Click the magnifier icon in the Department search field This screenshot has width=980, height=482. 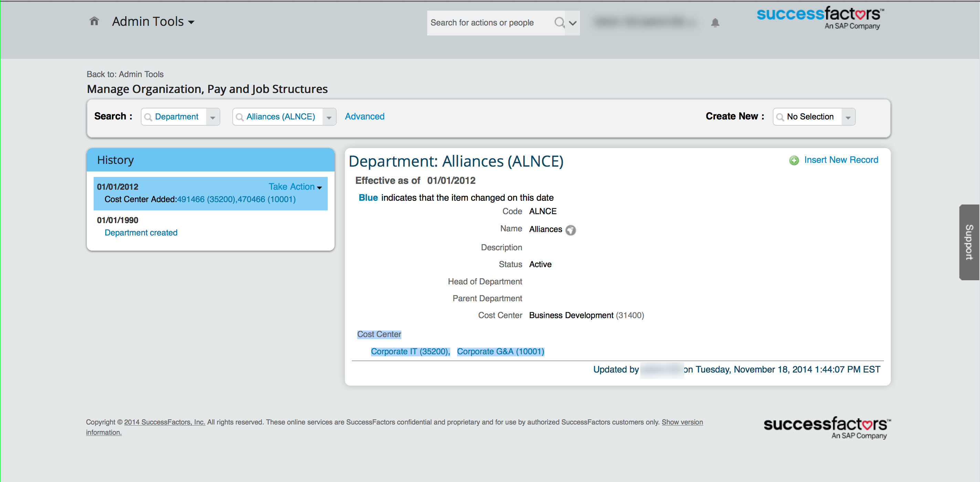tap(148, 117)
